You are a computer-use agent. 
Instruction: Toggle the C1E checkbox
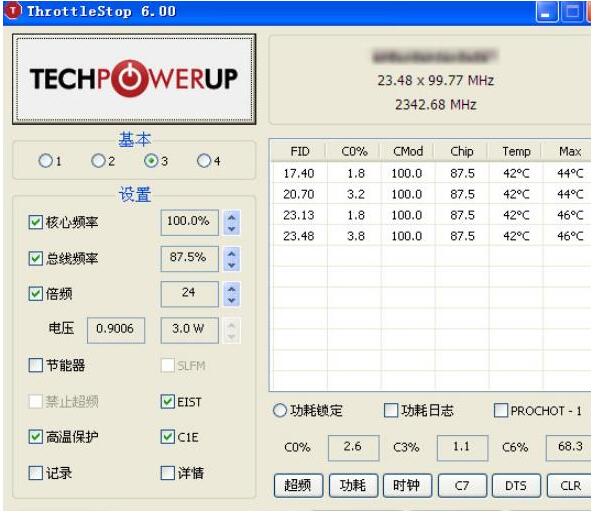pyautogui.click(x=168, y=437)
